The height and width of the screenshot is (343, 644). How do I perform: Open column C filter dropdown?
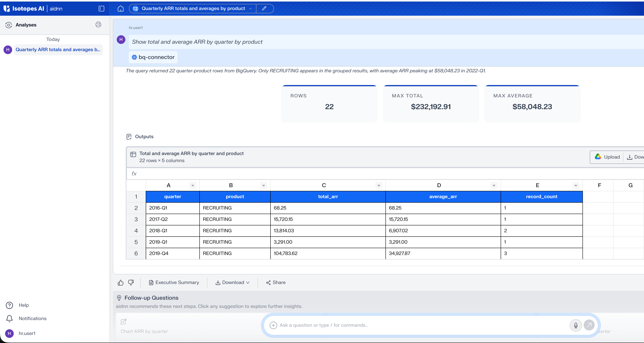(379, 185)
